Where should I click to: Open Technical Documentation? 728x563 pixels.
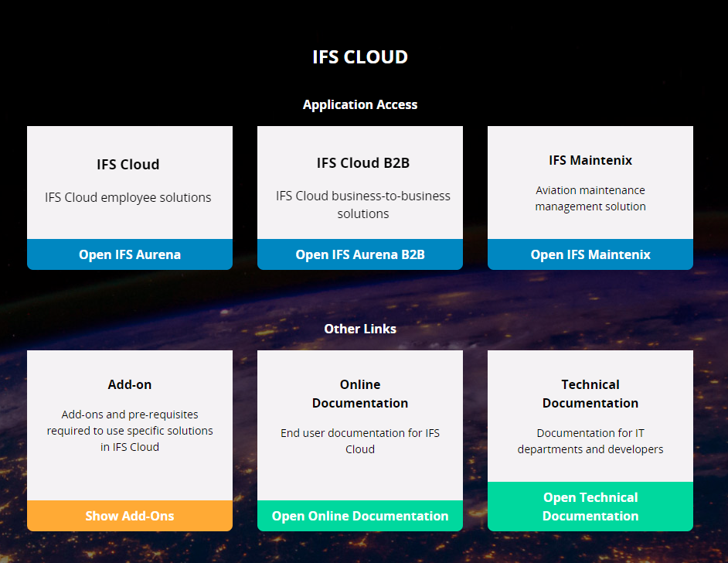tap(590, 507)
